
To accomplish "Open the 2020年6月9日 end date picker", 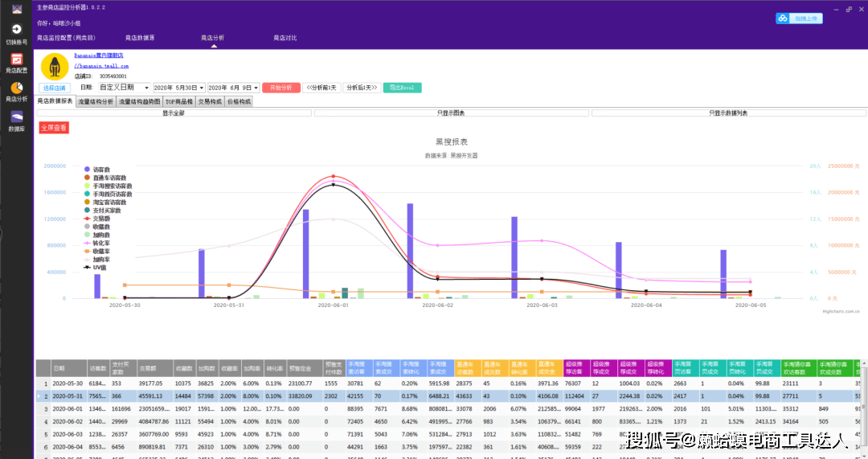I will point(234,88).
